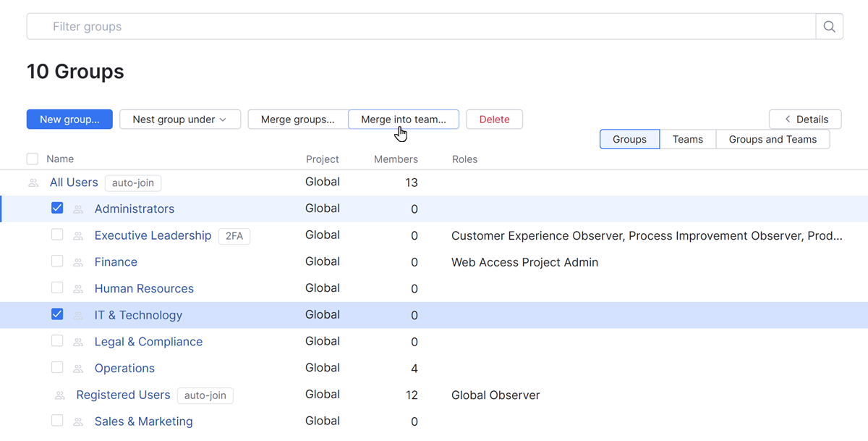The width and height of the screenshot is (868, 441).
Task: Deselect the IT & Technology checkbox
Action: click(57, 314)
